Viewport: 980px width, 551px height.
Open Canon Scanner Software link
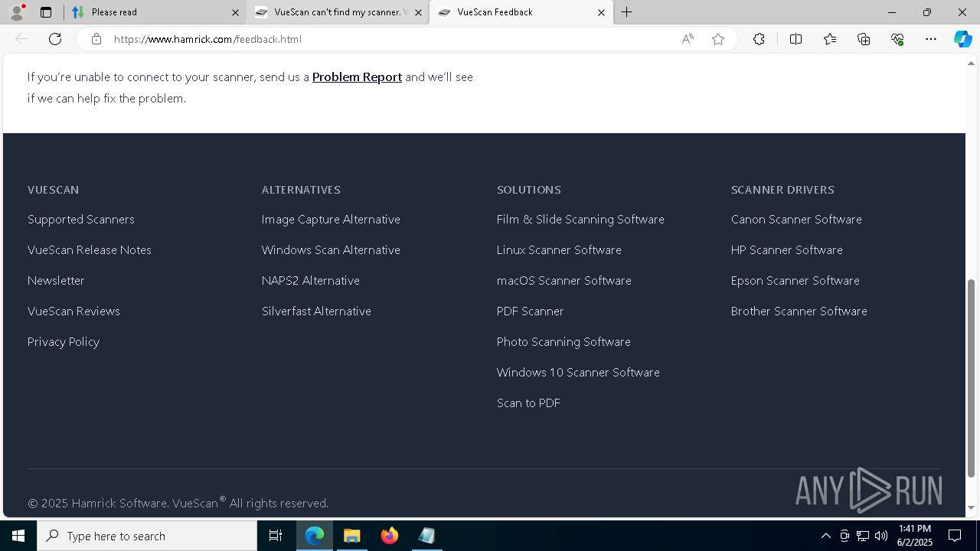click(796, 220)
